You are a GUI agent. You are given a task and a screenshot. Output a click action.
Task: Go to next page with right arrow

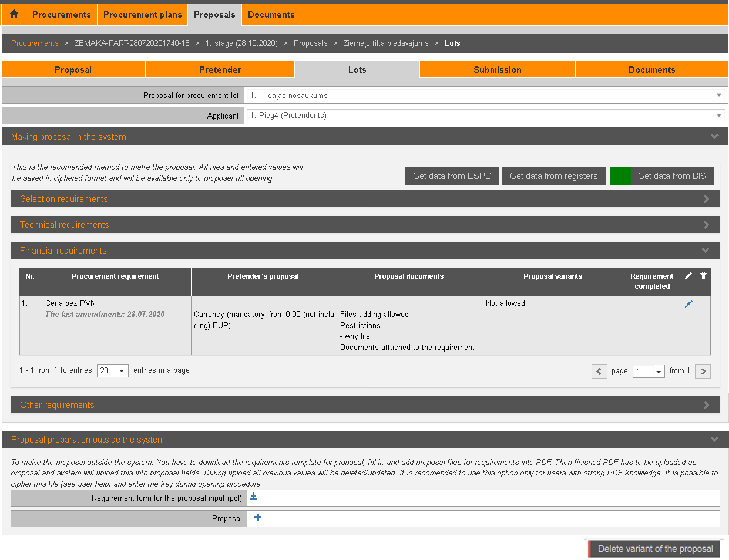703,371
